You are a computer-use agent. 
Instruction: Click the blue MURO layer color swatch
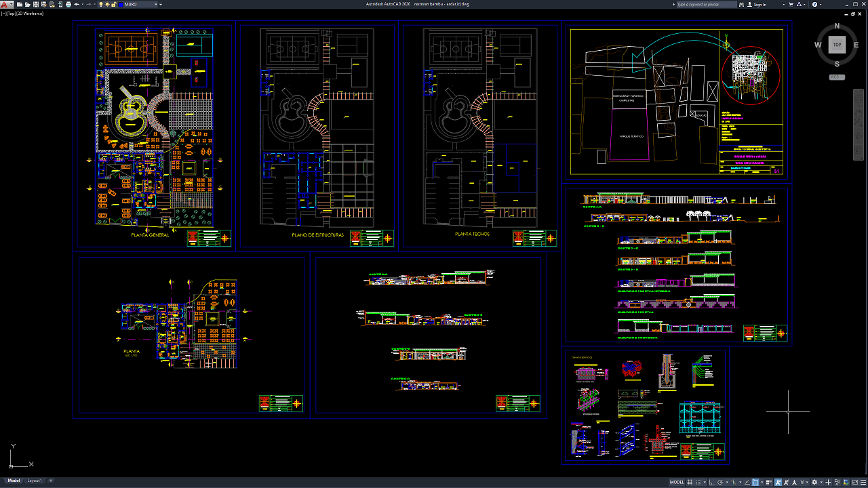[x=121, y=4]
